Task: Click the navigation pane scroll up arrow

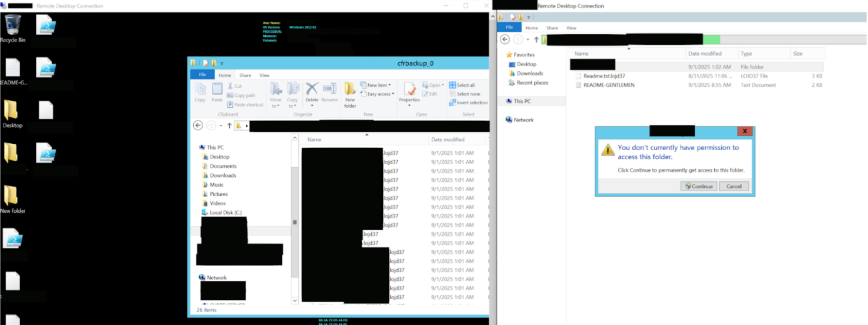Action: (295, 138)
